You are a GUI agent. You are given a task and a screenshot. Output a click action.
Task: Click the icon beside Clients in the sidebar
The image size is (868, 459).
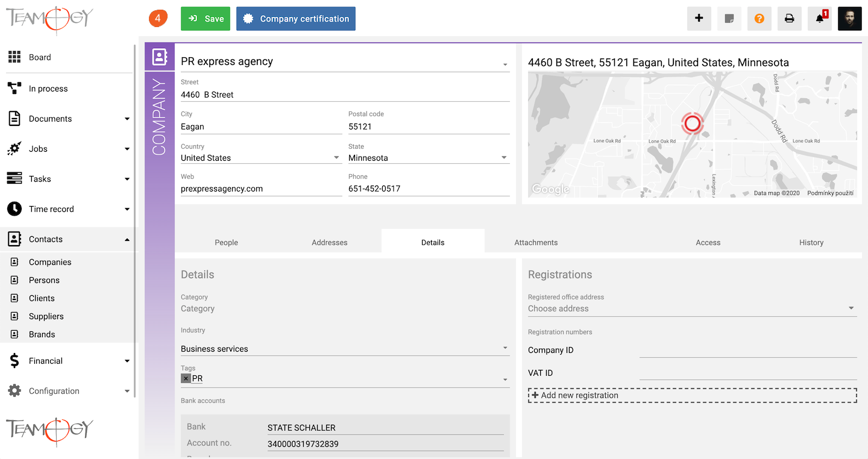pos(15,298)
